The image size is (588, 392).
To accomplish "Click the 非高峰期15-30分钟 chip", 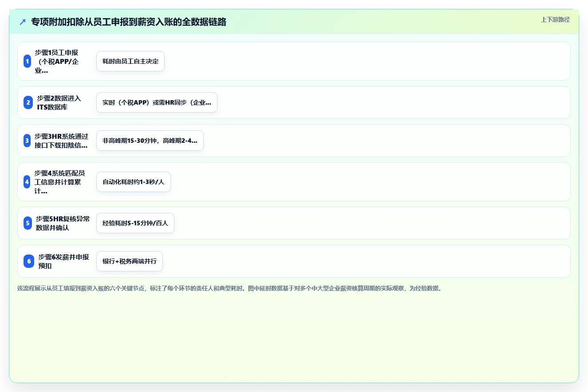I will click(150, 141).
